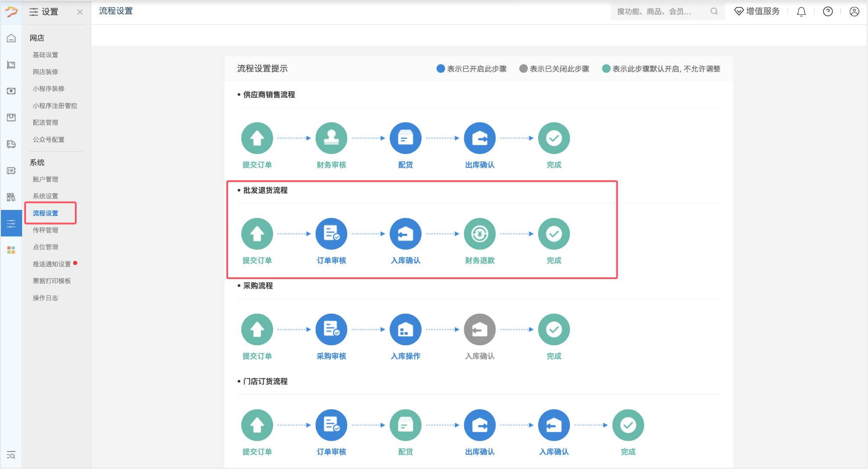Click the package box icon in the sidebar
Screen dimensions: 868x469
click(11, 118)
